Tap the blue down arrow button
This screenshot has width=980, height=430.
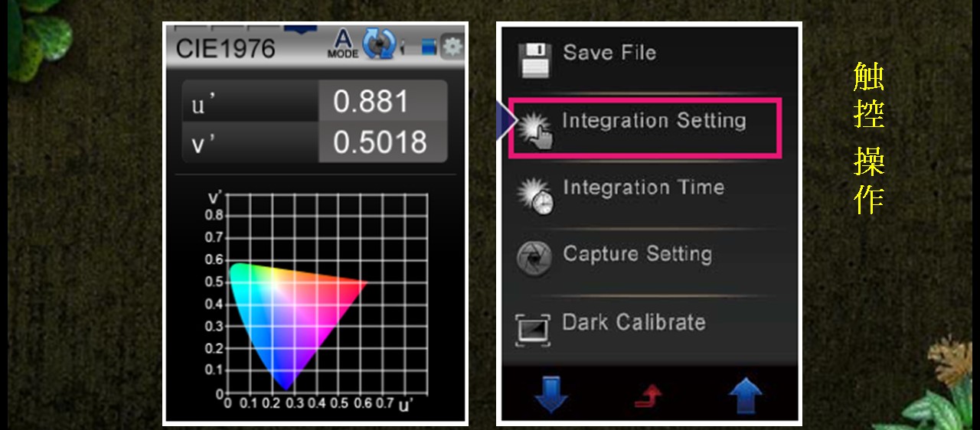click(551, 395)
